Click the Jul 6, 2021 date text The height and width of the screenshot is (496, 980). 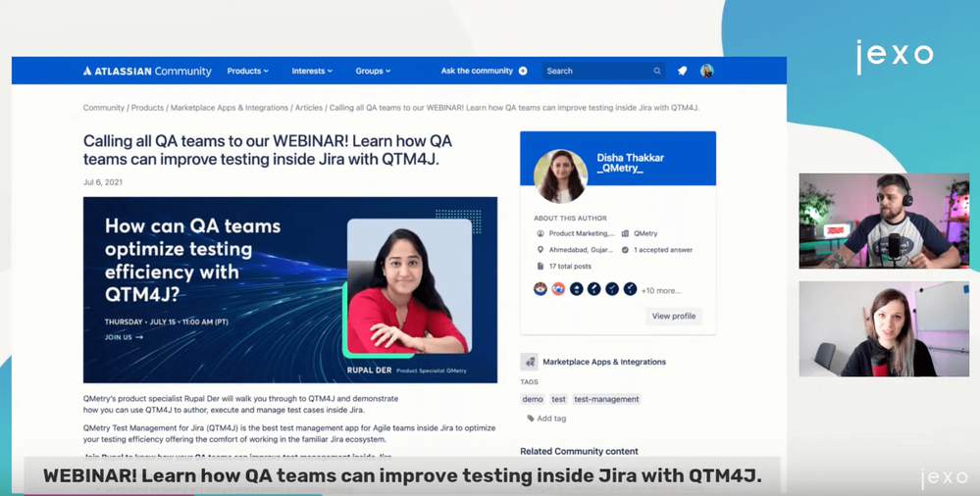pyautogui.click(x=103, y=182)
